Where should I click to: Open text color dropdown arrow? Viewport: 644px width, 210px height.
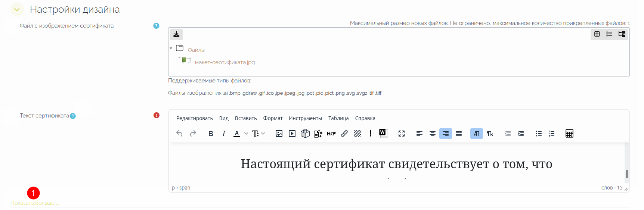click(246, 134)
